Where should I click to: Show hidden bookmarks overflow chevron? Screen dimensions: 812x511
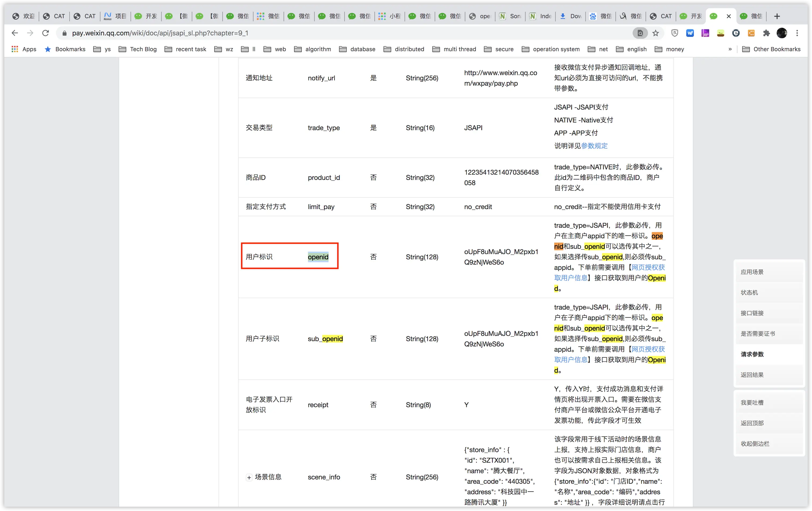730,49
